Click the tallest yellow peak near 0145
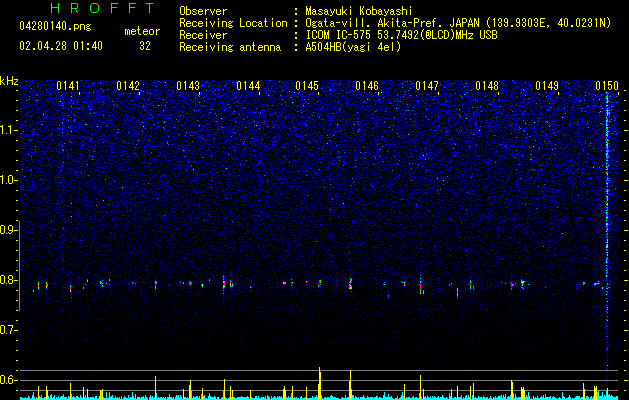This screenshot has height=400, width=629. coord(320,383)
